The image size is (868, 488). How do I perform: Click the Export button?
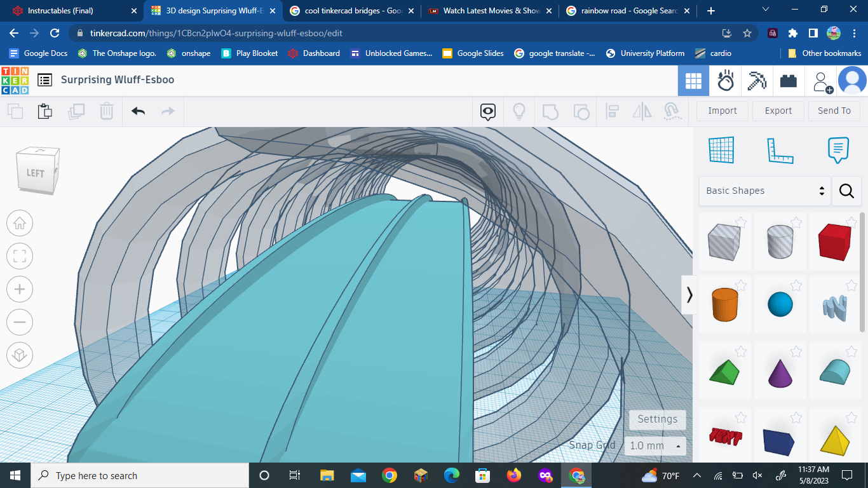pyautogui.click(x=778, y=111)
